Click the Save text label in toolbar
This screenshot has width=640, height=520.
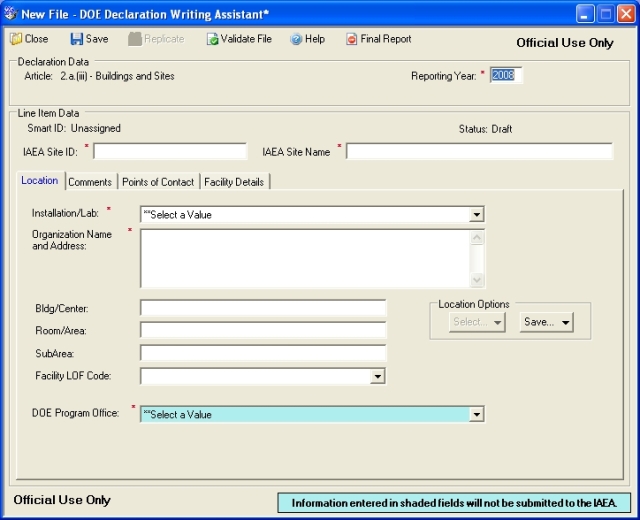[x=97, y=39]
